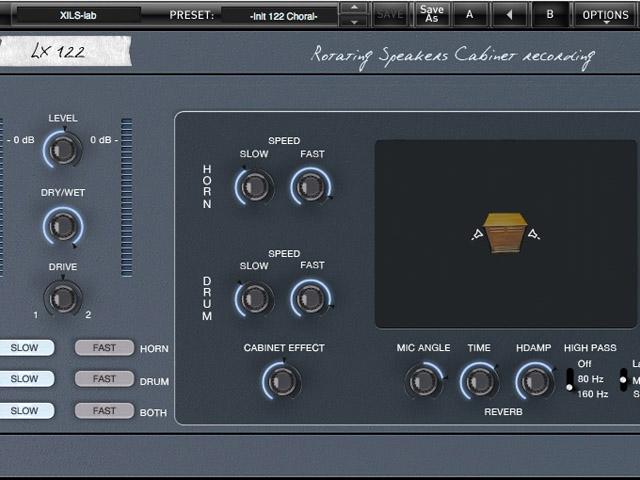
Task: Click the Horn FAST speed knob
Action: pos(311,186)
